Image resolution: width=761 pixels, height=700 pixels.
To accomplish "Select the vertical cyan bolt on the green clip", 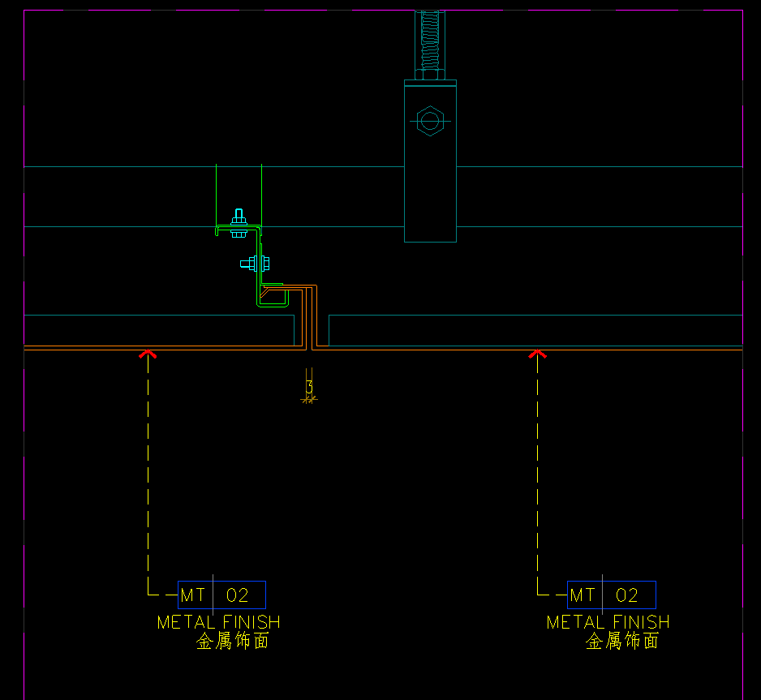I will tap(239, 224).
